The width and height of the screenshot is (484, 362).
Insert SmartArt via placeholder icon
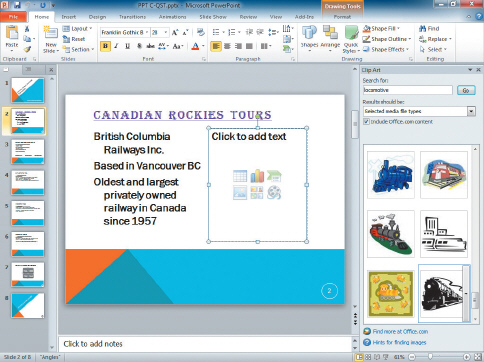tap(274, 176)
